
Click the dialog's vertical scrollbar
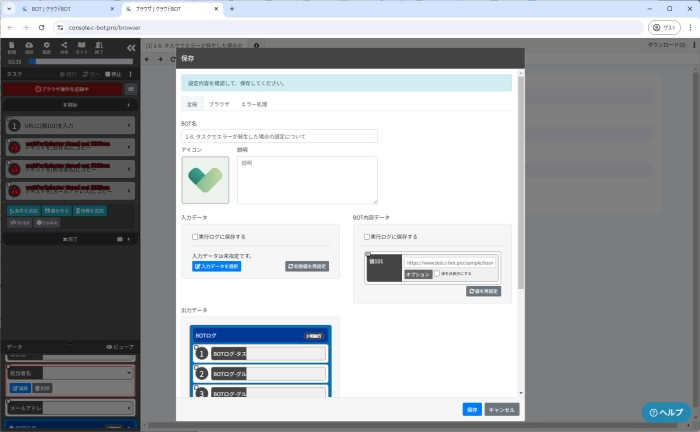click(521, 200)
